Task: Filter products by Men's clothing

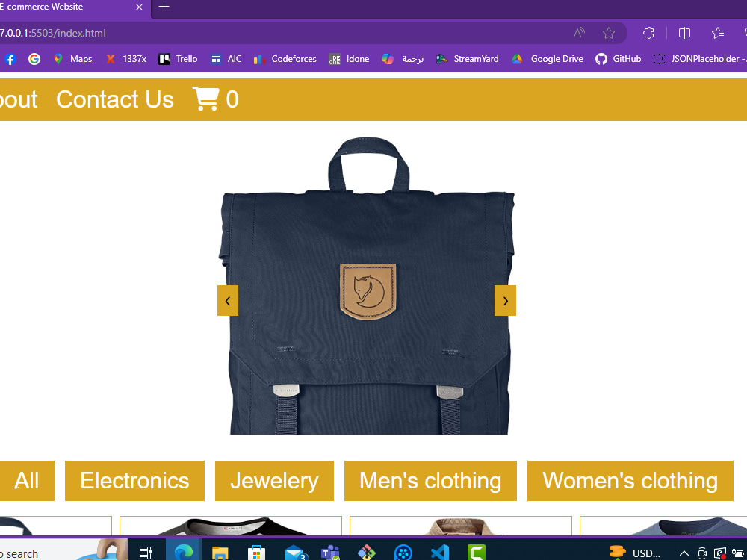Action: pos(430,481)
